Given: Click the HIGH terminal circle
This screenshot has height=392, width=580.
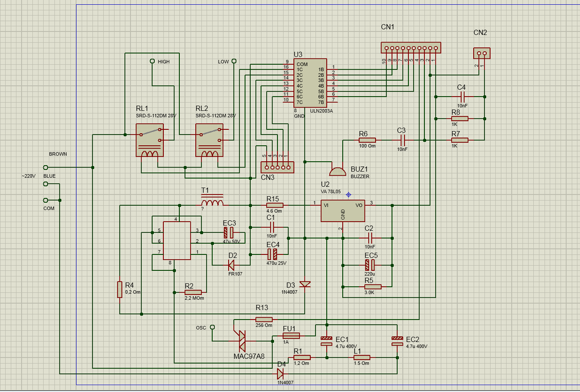Looking at the screenshot, I should (x=152, y=61).
